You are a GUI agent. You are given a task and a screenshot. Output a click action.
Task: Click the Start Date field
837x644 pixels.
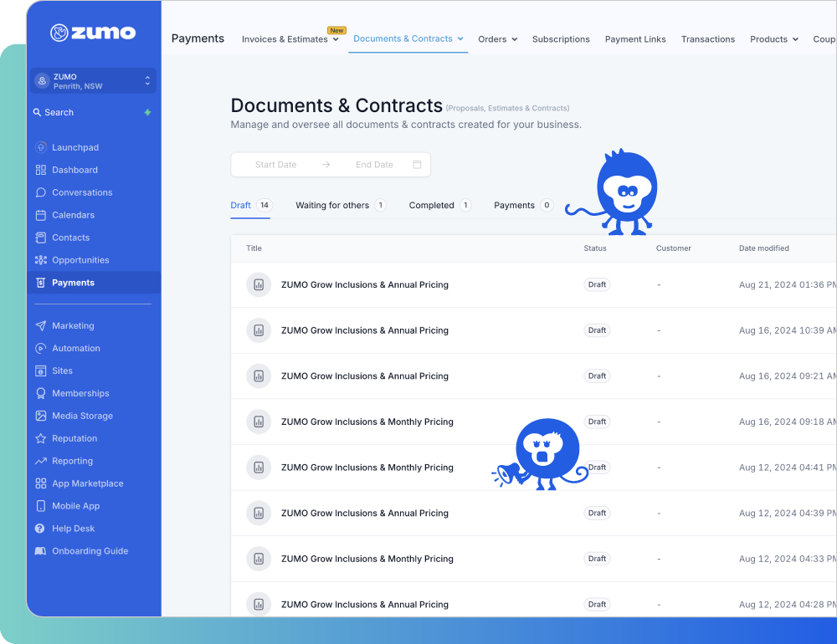(275, 164)
